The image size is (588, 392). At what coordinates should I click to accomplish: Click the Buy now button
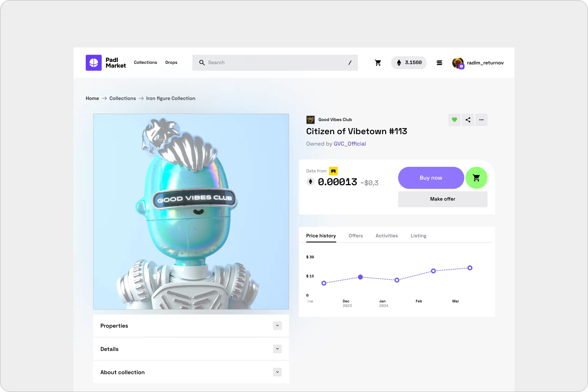tap(431, 178)
